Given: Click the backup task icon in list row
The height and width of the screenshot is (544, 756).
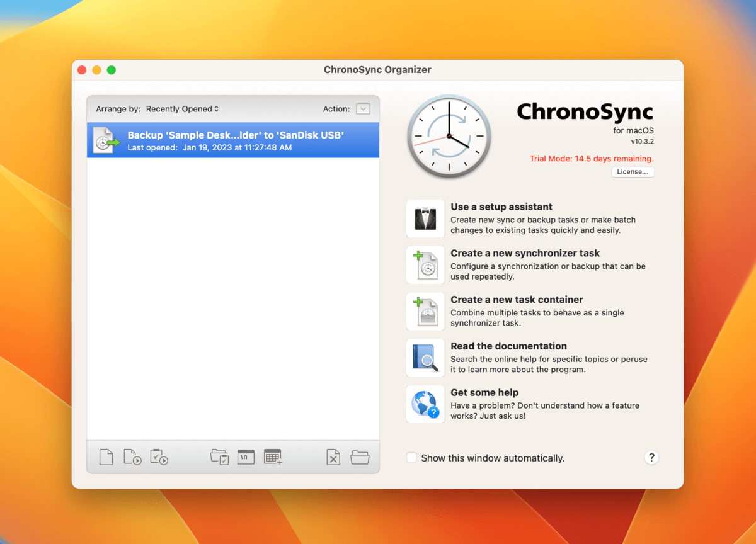Looking at the screenshot, I should click(106, 140).
